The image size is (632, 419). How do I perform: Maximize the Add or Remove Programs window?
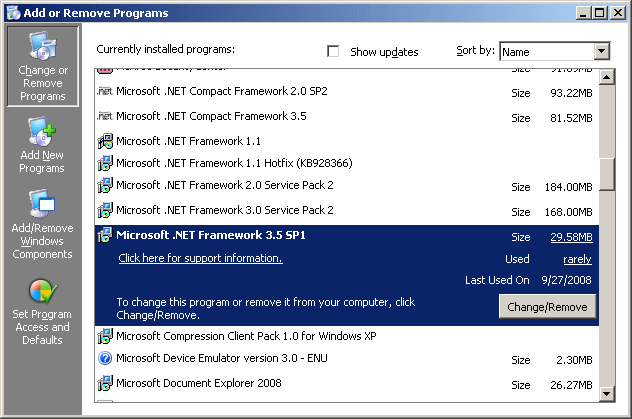(x=599, y=13)
